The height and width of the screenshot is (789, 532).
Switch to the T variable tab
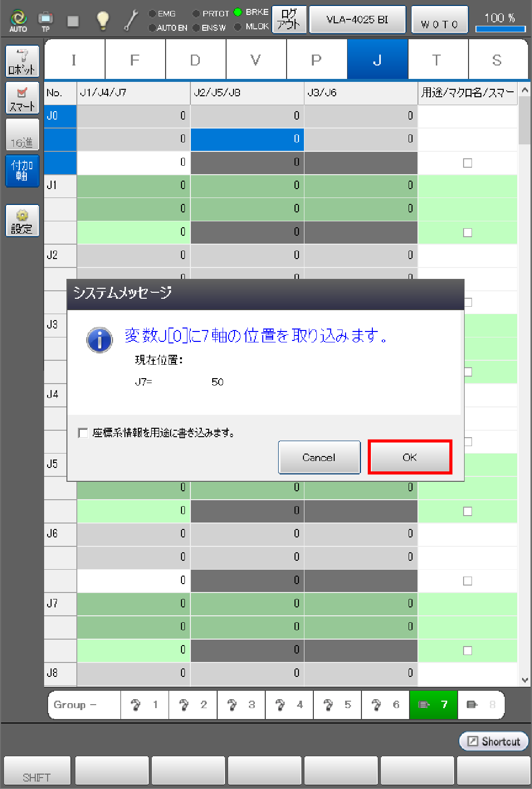click(x=437, y=60)
